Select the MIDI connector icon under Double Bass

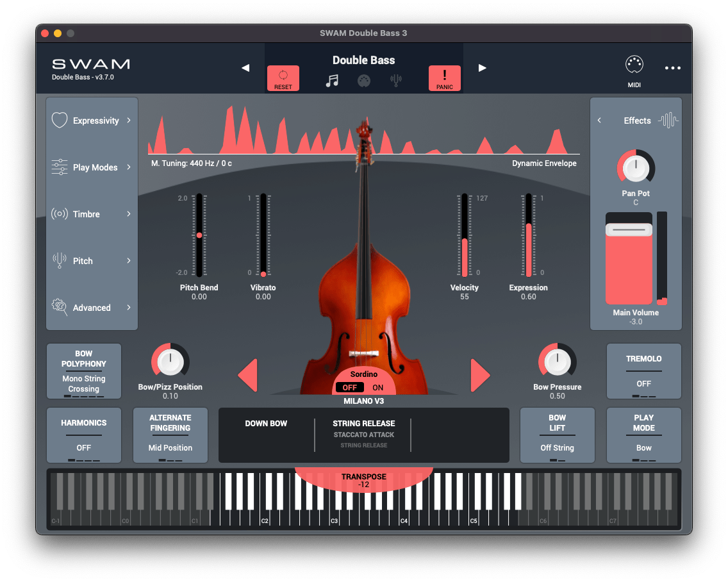(x=364, y=81)
